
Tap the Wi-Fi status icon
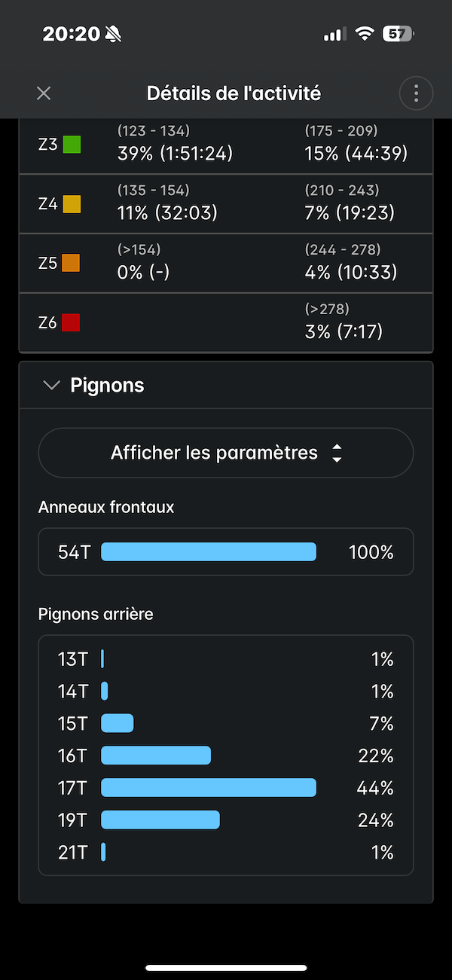pyautogui.click(x=365, y=34)
